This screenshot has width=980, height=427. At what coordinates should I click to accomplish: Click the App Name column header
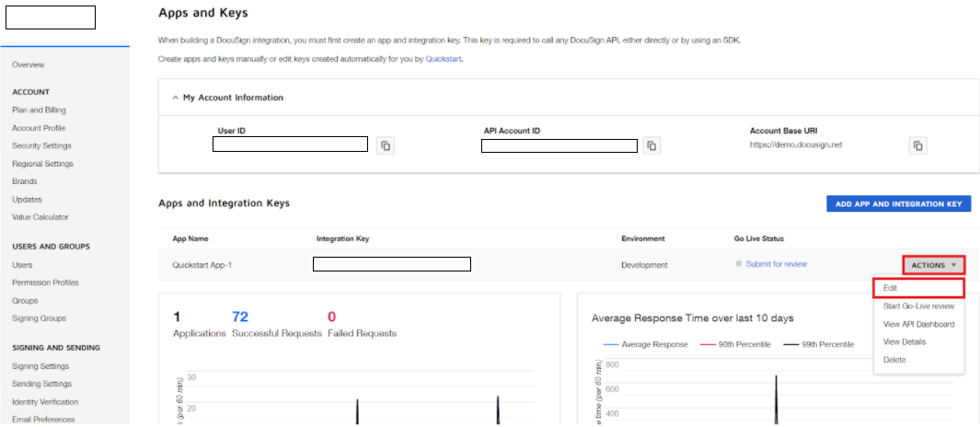click(190, 239)
